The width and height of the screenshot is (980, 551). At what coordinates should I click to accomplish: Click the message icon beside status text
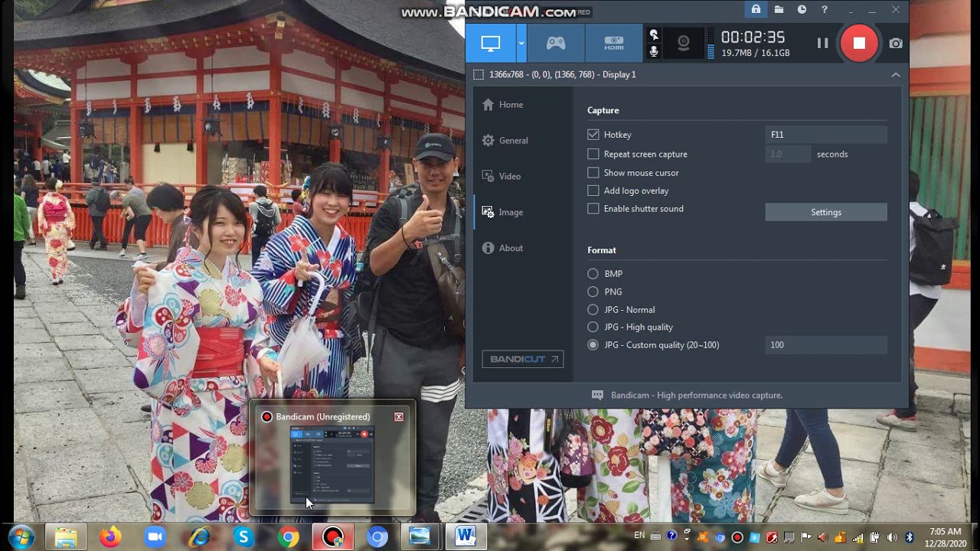click(598, 396)
